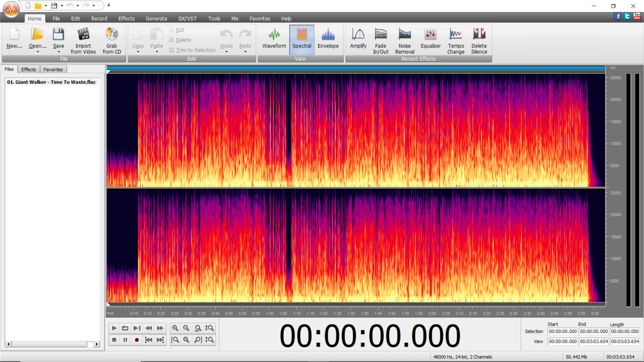This screenshot has width=644, height=362.
Task: Start playback with the Play button
Action: pos(114,328)
